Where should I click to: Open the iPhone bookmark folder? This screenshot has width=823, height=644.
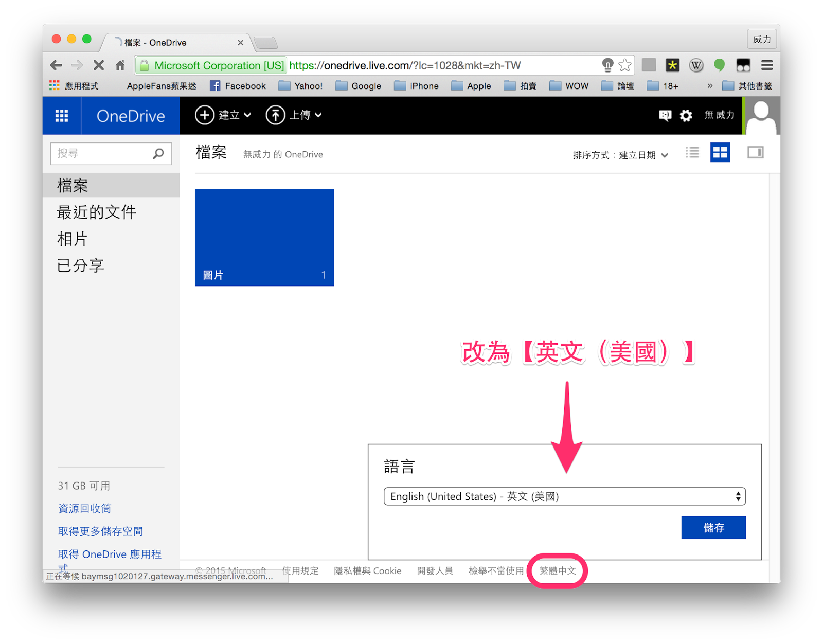pyautogui.click(x=417, y=86)
